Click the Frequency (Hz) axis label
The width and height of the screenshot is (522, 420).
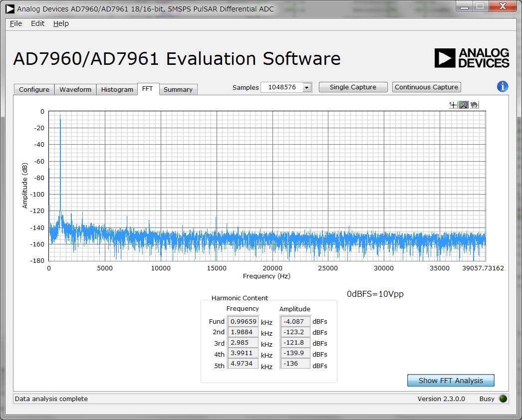point(266,276)
